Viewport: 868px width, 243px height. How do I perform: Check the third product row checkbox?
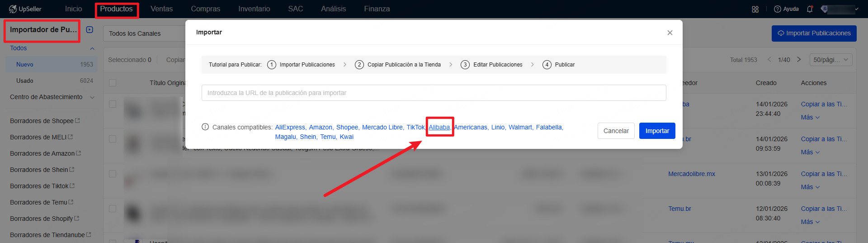pyautogui.click(x=113, y=174)
